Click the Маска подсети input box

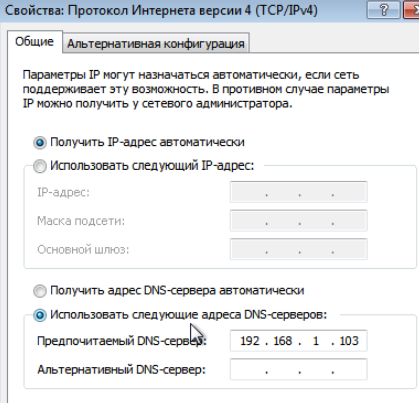point(299,221)
